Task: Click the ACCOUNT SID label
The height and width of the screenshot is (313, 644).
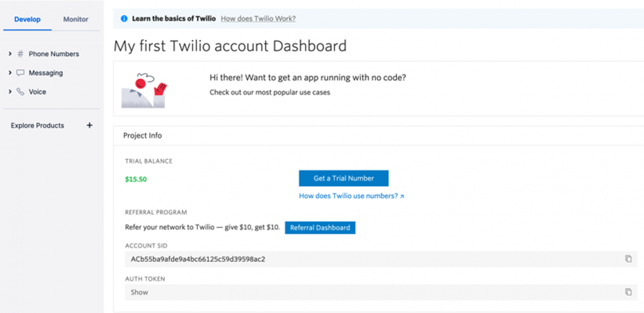Action: click(x=146, y=245)
